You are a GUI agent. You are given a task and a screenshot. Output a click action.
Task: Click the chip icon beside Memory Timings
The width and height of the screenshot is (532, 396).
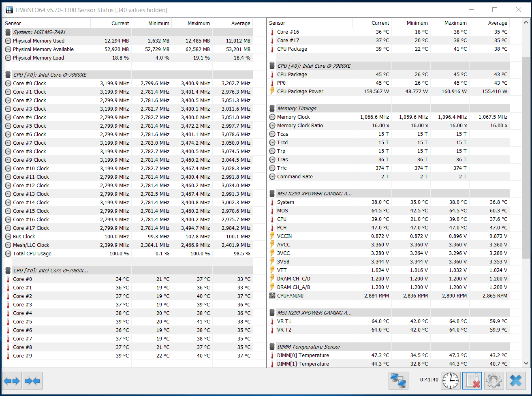point(272,108)
